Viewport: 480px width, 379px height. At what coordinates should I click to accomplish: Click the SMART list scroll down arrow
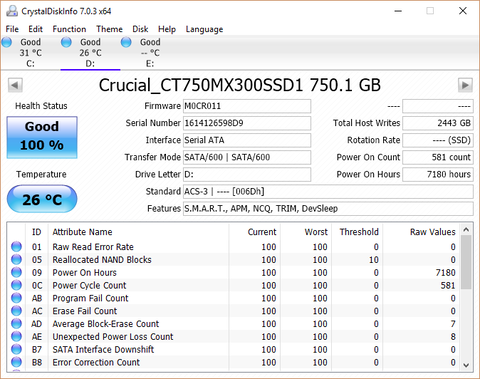(x=466, y=365)
